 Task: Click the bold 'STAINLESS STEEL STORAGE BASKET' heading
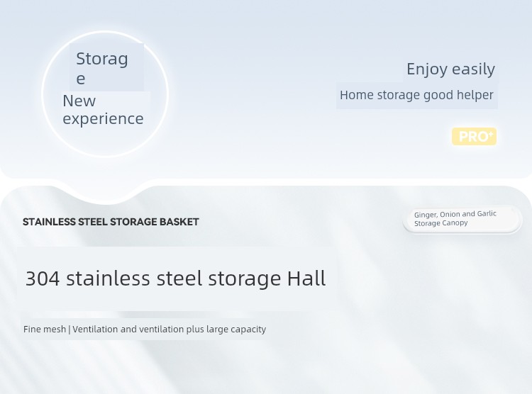coord(111,222)
